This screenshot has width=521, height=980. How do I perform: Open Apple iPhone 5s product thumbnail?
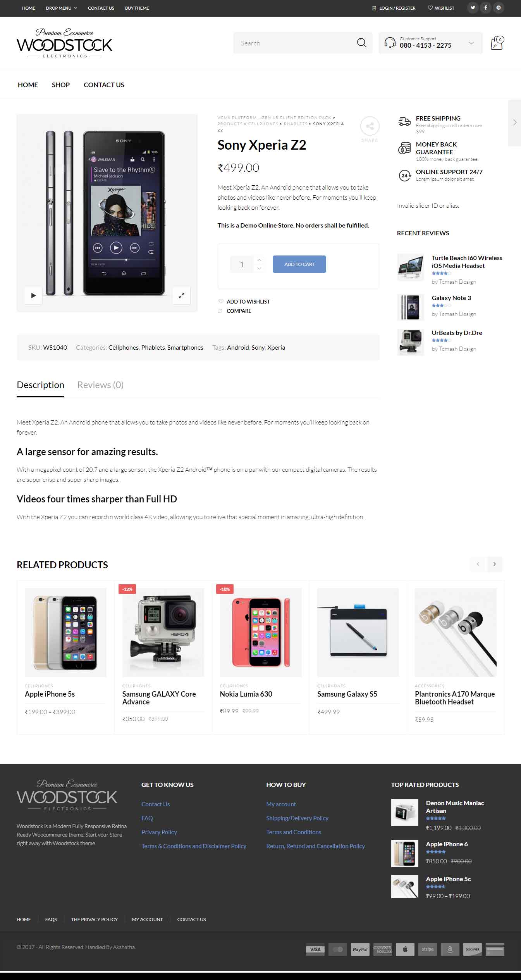click(65, 632)
